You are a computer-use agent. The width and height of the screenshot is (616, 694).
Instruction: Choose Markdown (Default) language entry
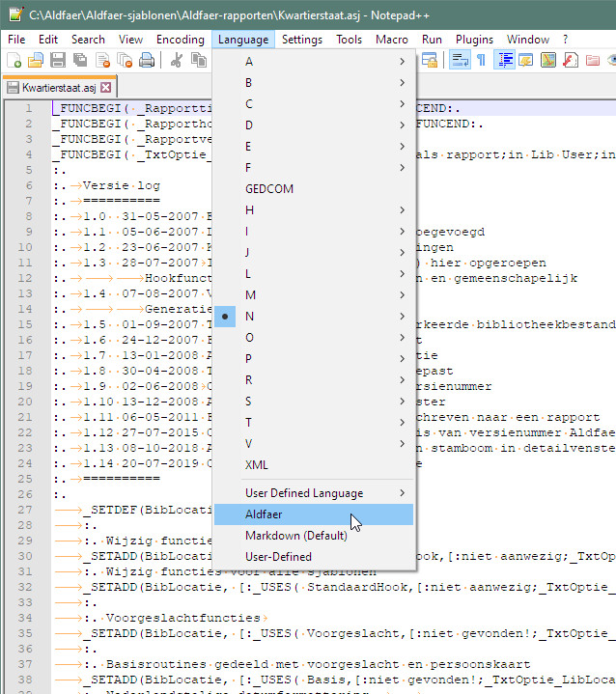[314, 536]
